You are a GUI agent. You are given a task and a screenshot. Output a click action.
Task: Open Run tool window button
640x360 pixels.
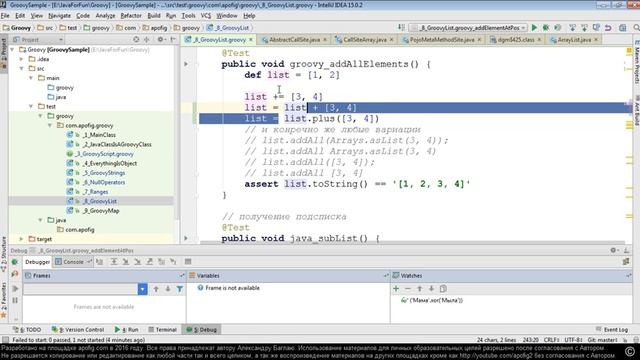pyautogui.click(x=127, y=329)
